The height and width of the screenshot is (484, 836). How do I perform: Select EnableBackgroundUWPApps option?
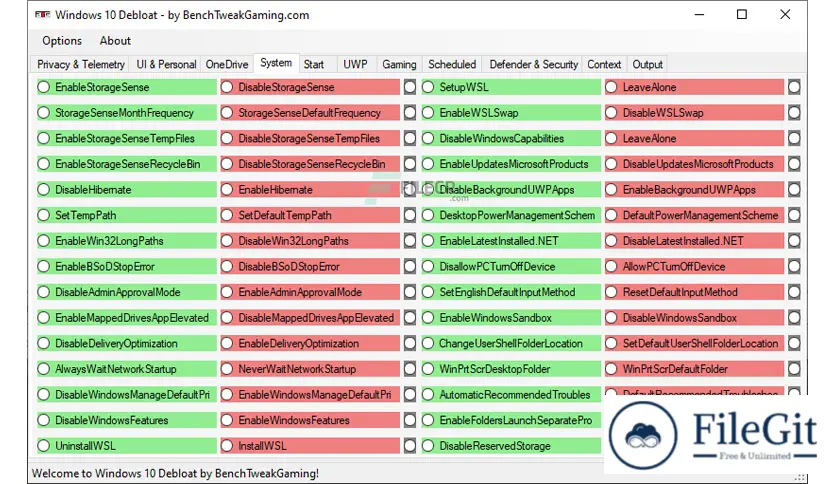point(694,189)
